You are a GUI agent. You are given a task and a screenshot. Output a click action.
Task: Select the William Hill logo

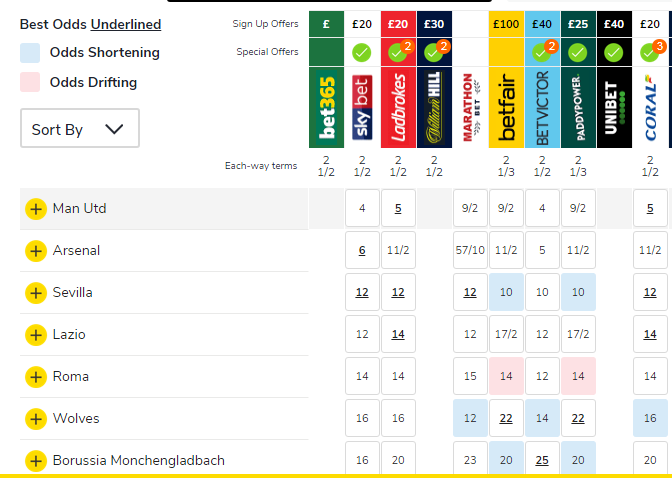434,108
